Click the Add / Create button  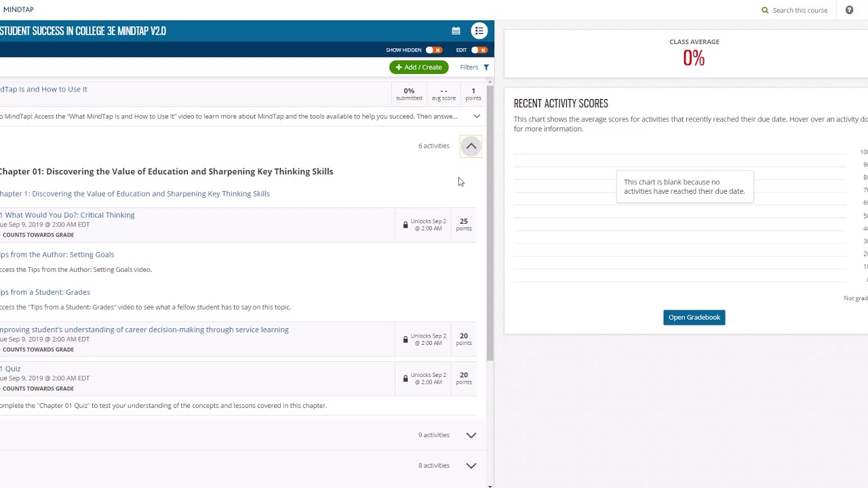point(418,67)
